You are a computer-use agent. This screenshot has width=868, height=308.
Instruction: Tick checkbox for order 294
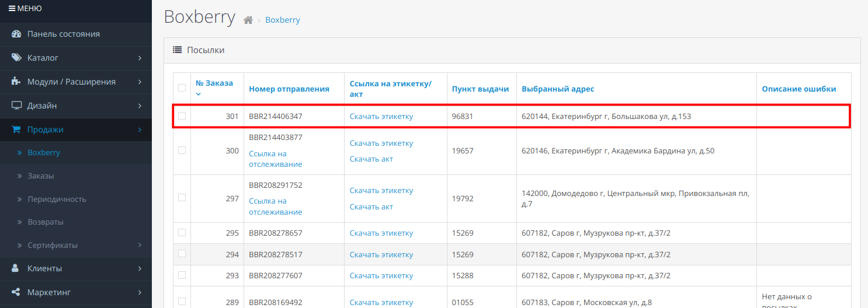[x=182, y=254]
